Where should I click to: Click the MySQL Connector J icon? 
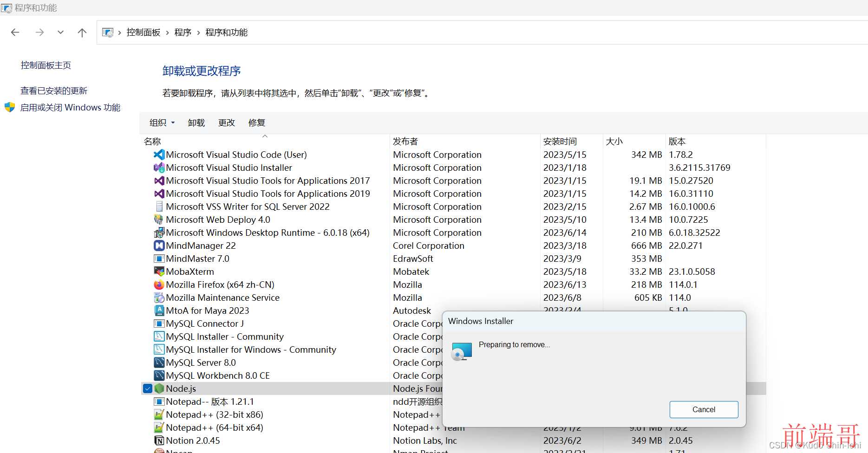click(x=159, y=324)
